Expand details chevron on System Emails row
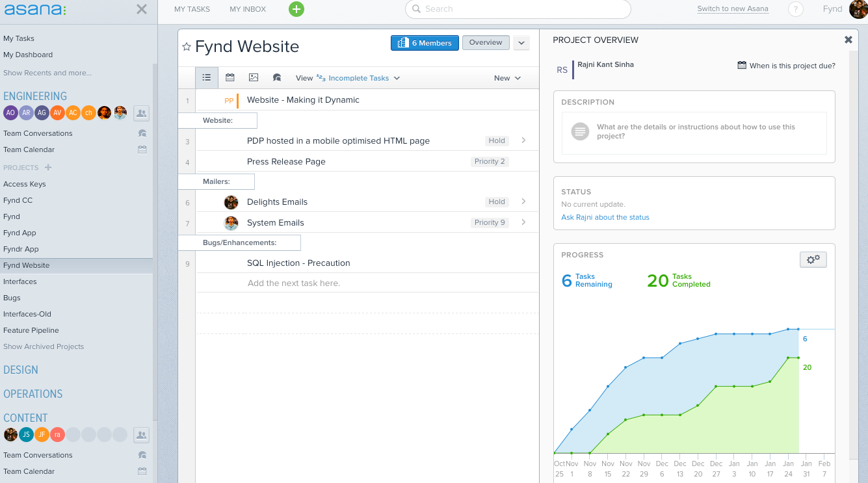Image resolution: width=868 pixels, height=483 pixels. [523, 222]
